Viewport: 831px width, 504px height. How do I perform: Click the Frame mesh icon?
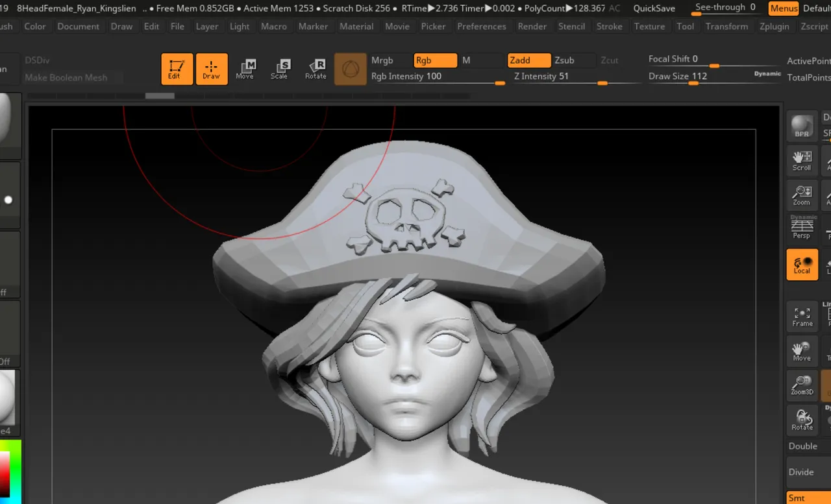click(802, 317)
